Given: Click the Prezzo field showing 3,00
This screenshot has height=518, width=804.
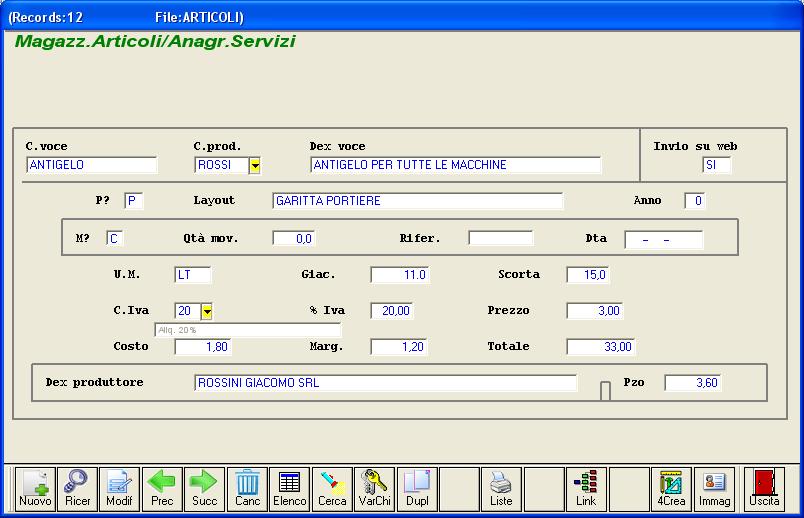Looking at the screenshot, I should (x=595, y=310).
